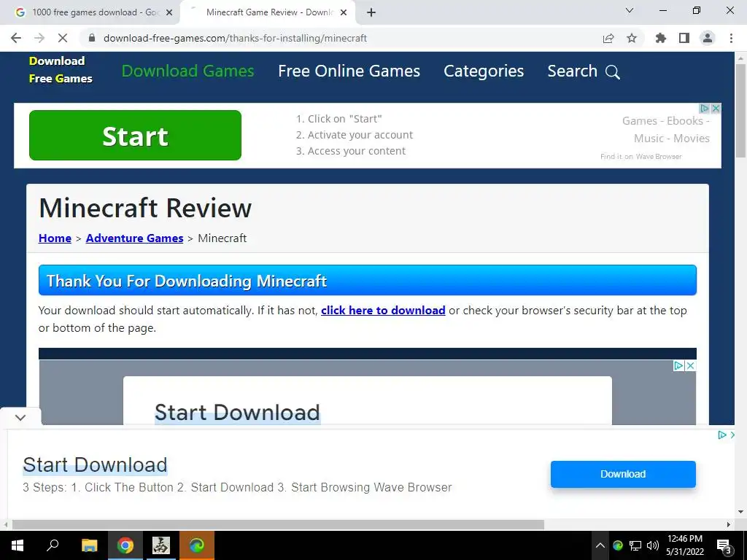Click the vertical scrollbar thumb
The image size is (747, 560).
pos(740,111)
